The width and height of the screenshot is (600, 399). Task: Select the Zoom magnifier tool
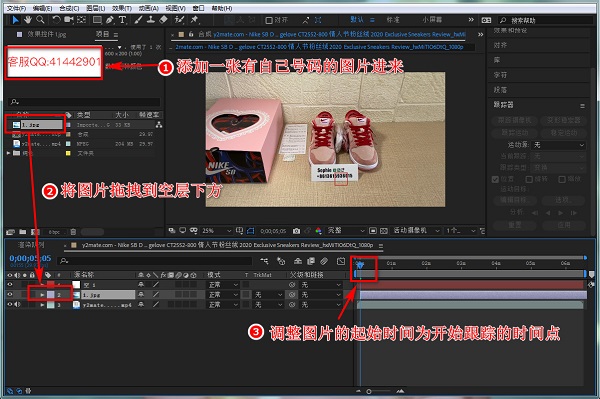pos(40,20)
